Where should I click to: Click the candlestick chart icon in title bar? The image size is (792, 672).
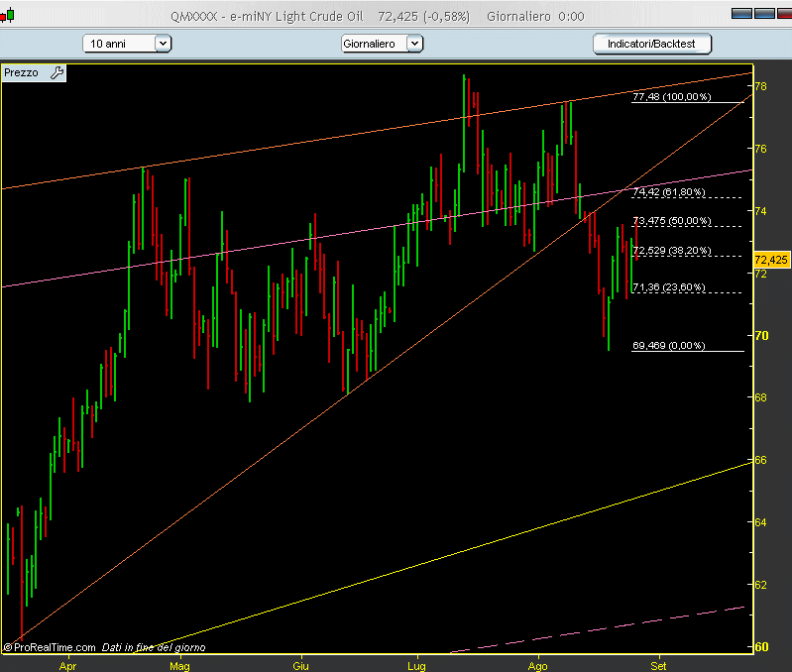7,16
